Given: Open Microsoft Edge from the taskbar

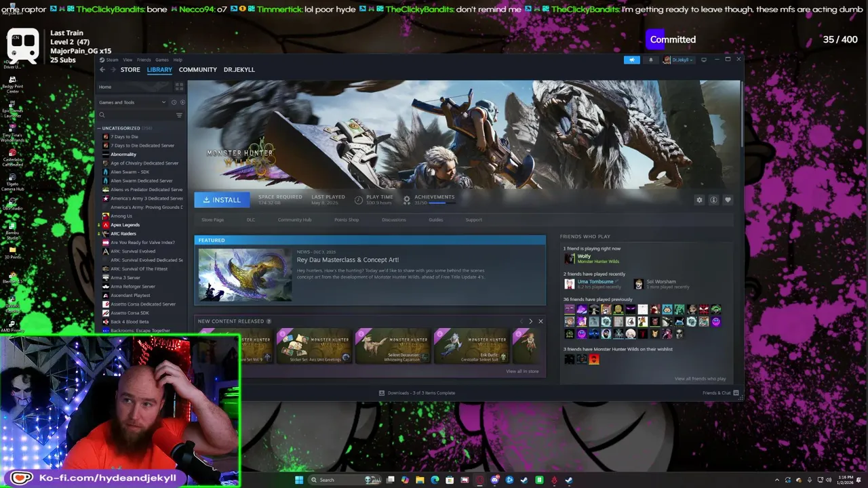Looking at the screenshot, I should tap(435, 480).
